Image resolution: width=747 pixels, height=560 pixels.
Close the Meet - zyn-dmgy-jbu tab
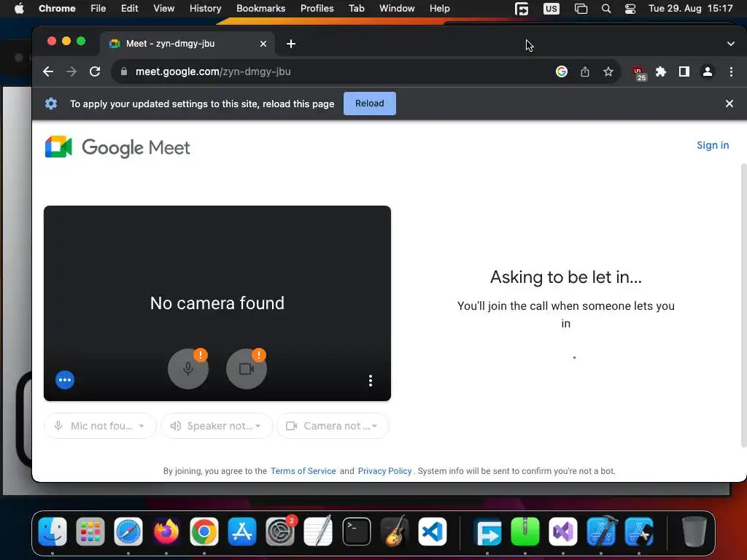pos(263,44)
